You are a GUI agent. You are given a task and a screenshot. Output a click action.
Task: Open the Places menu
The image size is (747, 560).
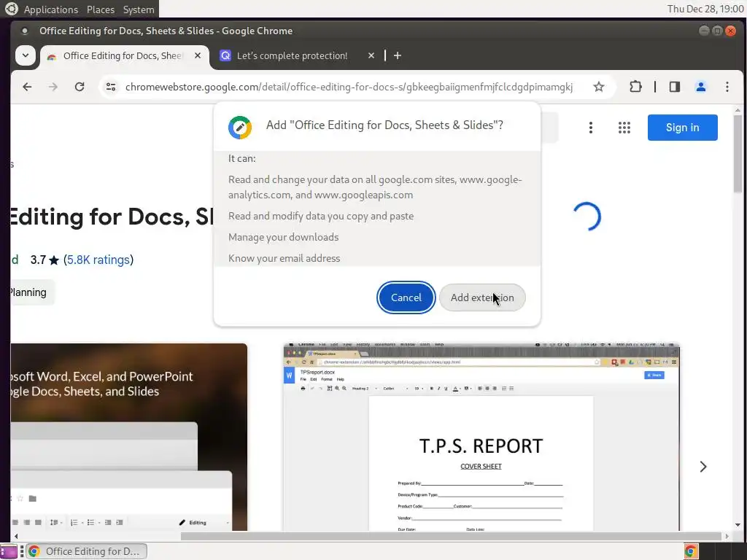(101, 9)
